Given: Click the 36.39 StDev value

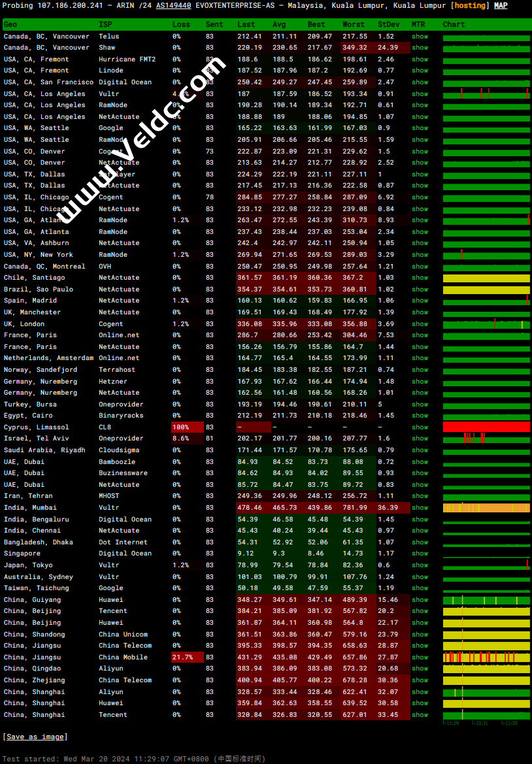Looking at the screenshot, I should [388, 507].
